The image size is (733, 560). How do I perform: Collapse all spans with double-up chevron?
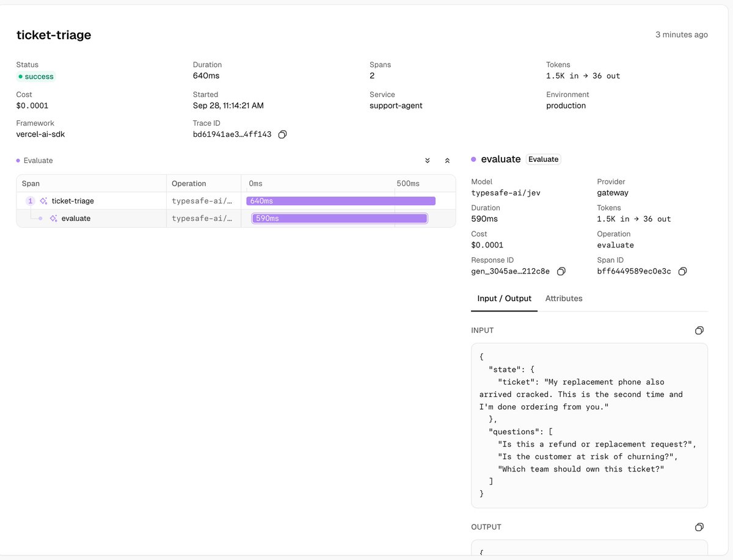click(447, 161)
